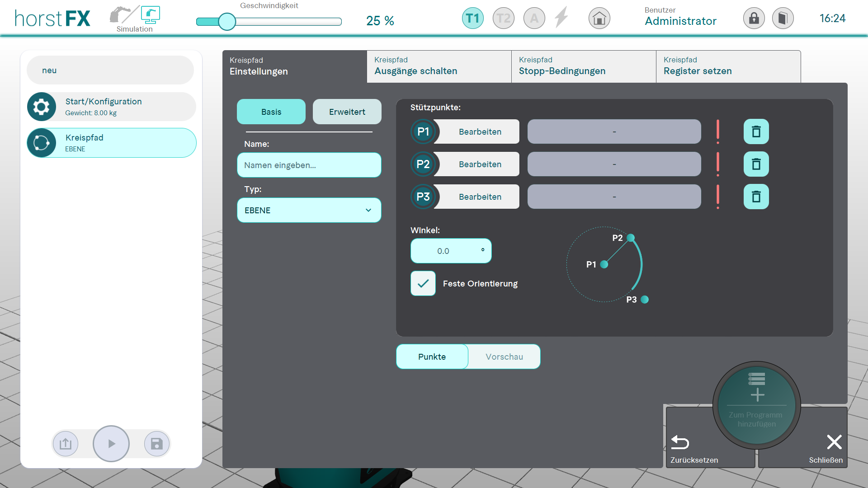Screen dimensions: 868x488
Task: Switch to the Vorschau view
Action: click(504, 357)
